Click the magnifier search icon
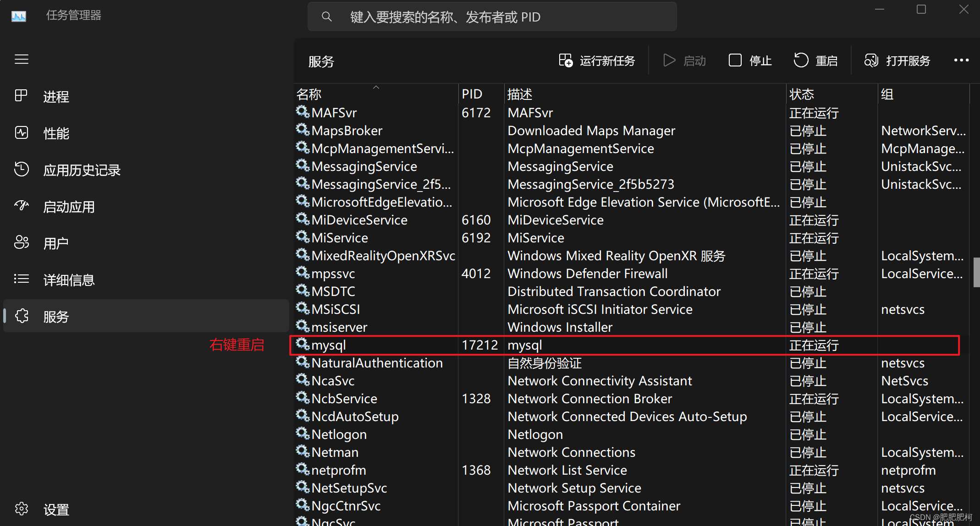Screen dimensions: 980x526 click(x=327, y=17)
